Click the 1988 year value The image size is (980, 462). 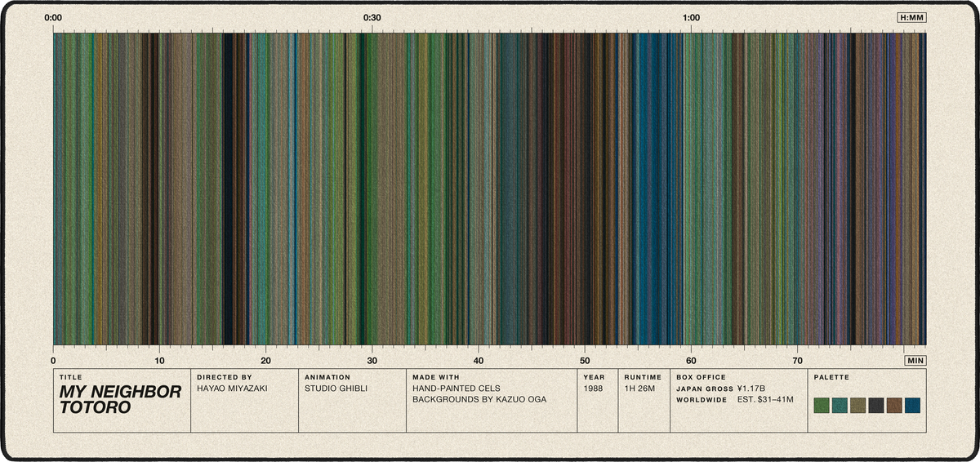pyautogui.click(x=594, y=389)
